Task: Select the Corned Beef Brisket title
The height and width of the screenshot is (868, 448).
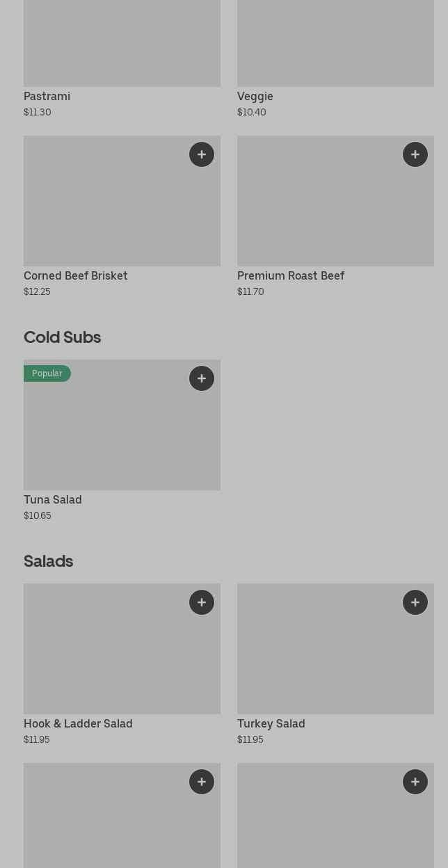Action: click(76, 275)
